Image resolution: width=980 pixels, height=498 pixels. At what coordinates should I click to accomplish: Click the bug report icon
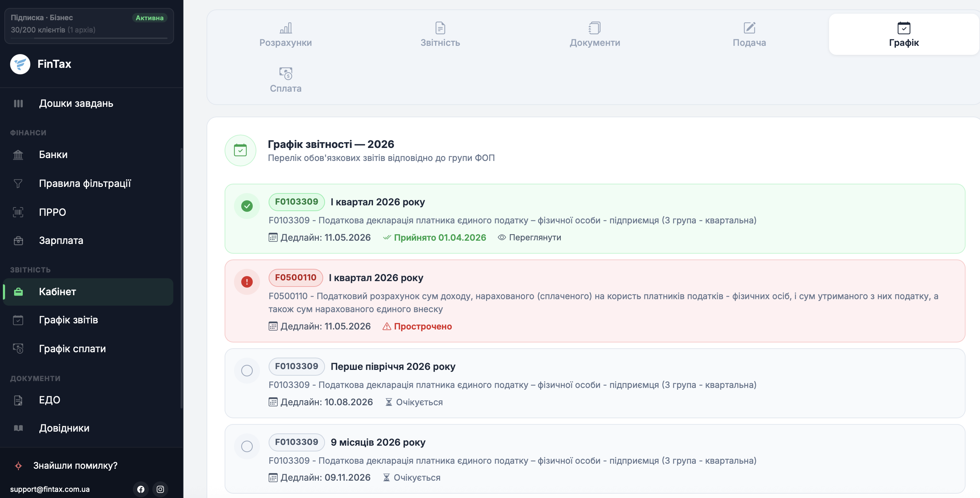click(18, 466)
